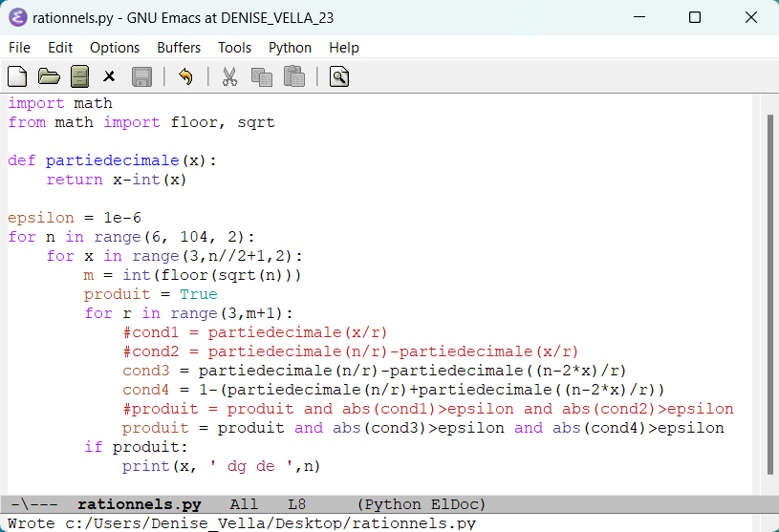Open the Edit menu
This screenshot has width=779, height=532.
[x=60, y=48]
